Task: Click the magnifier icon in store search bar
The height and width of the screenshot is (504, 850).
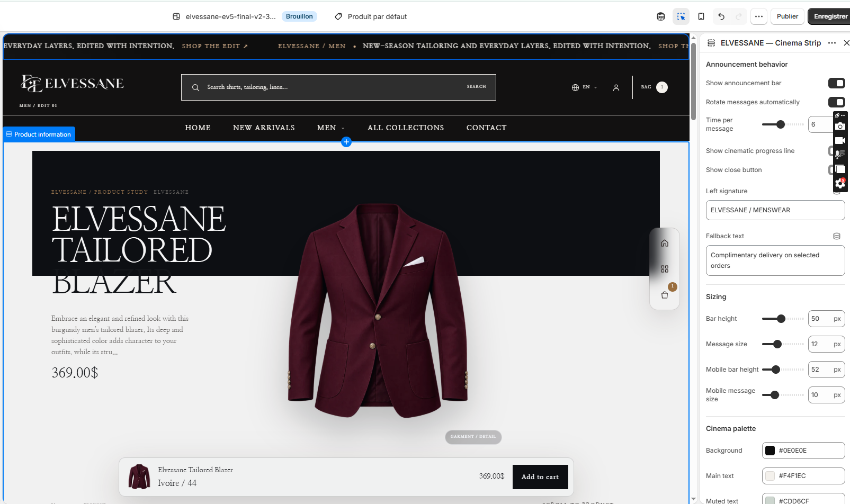Action: point(195,87)
